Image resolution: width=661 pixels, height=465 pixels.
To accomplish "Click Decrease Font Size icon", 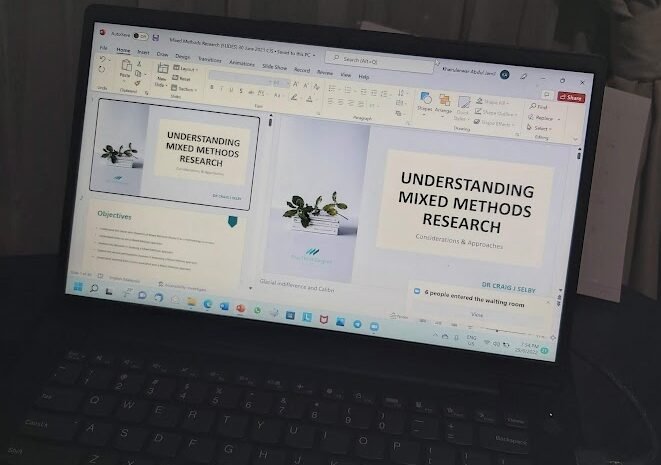I will (x=306, y=86).
